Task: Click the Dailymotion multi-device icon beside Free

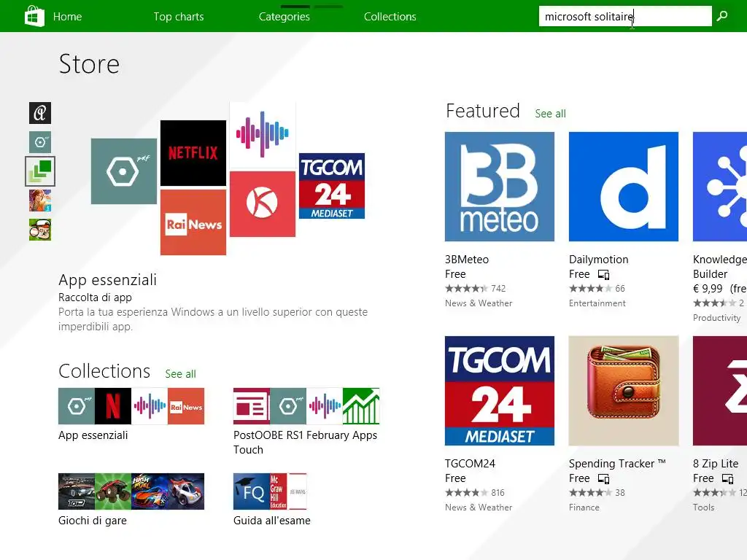Action: tap(603, 275)
